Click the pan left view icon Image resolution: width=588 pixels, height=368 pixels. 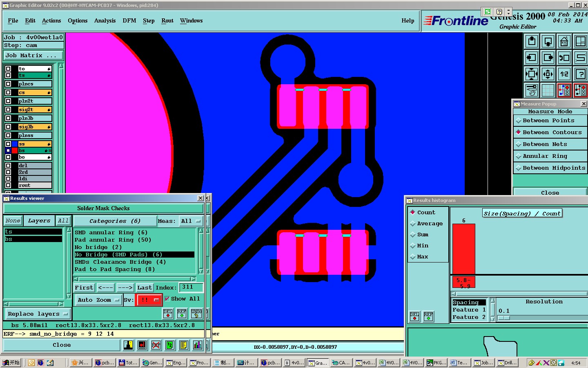click(x=532, y=58)
